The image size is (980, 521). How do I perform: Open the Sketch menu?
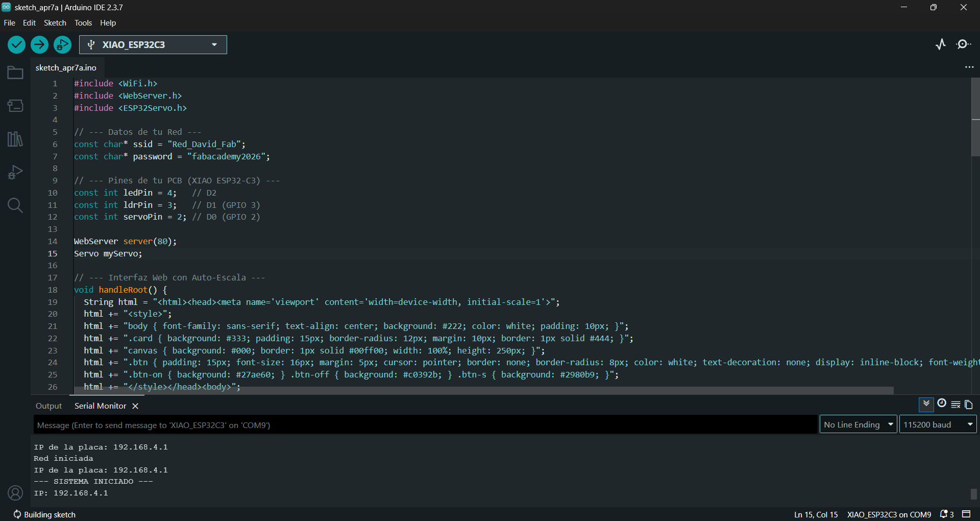point(55,23)
